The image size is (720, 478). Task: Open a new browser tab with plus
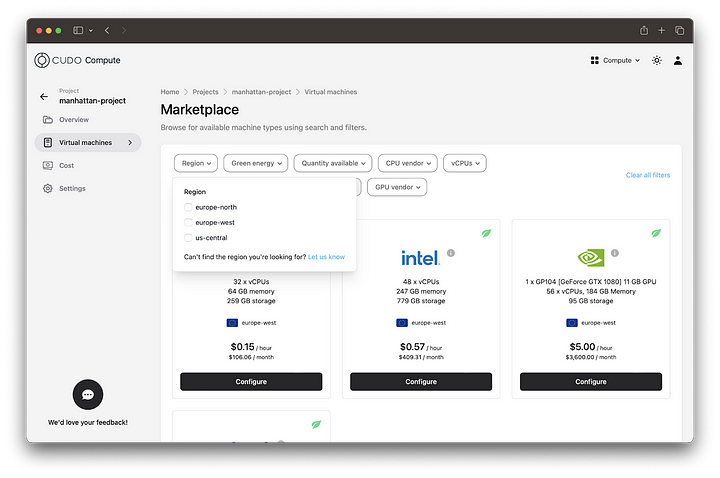[661, 30]
